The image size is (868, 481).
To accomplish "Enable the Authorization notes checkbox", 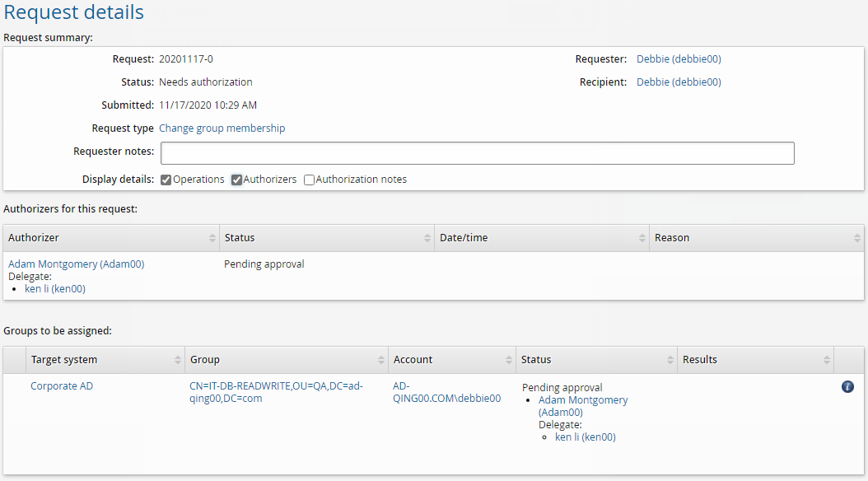I will tap(310, 180).
